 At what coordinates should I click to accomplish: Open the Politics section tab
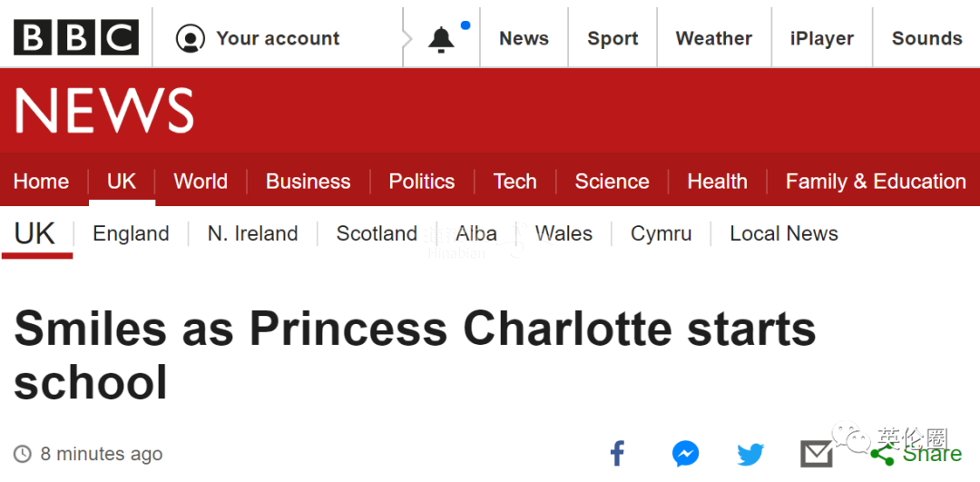[421, 182]
